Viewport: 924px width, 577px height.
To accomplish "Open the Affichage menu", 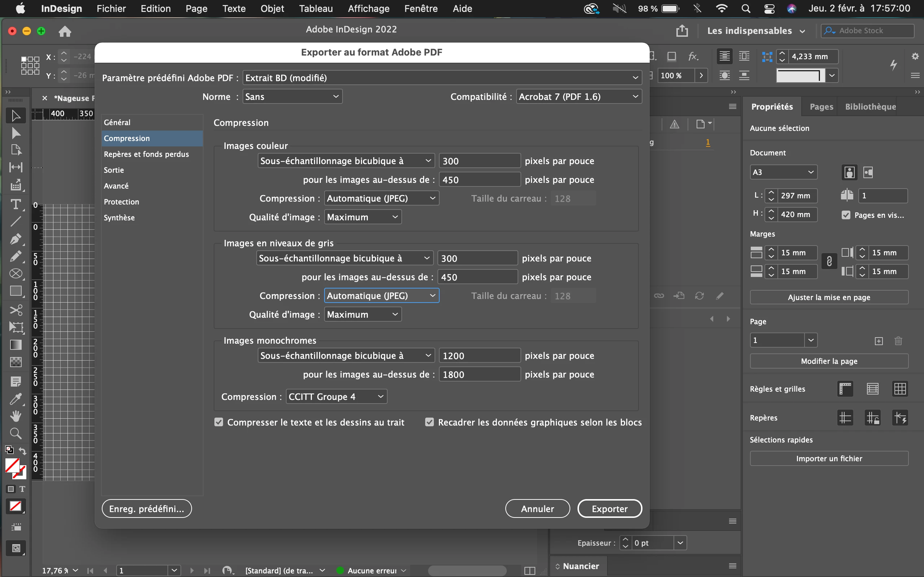I will pos(369,8).
